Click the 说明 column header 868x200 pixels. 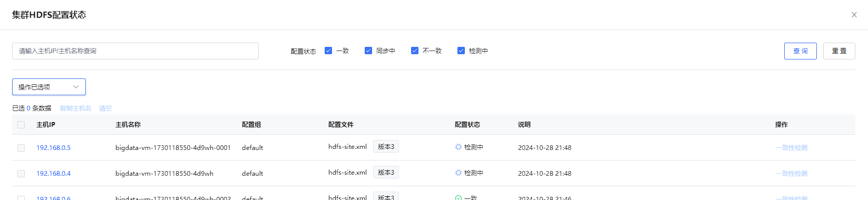524,125
